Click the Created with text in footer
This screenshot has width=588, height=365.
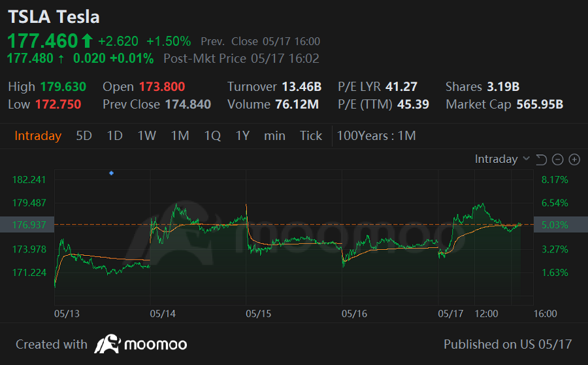[x=52, y=344]
